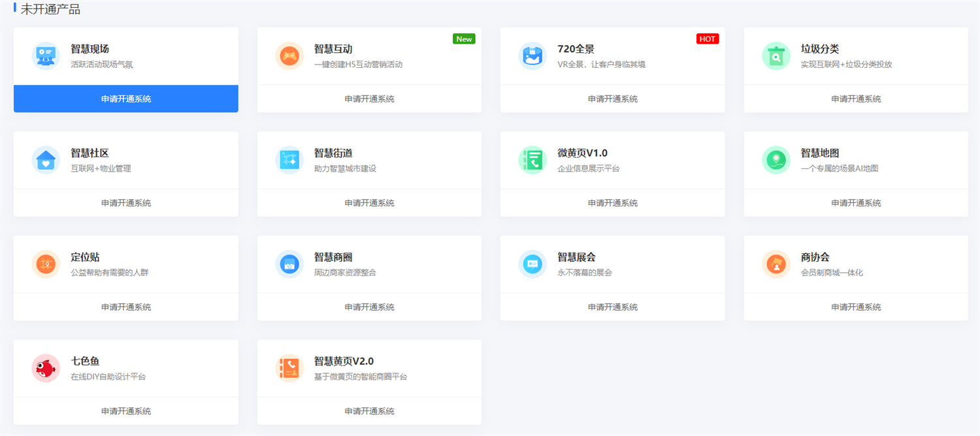Click the 商协会 orange member icon
980x436 pixels.
[x=776, y=264]
